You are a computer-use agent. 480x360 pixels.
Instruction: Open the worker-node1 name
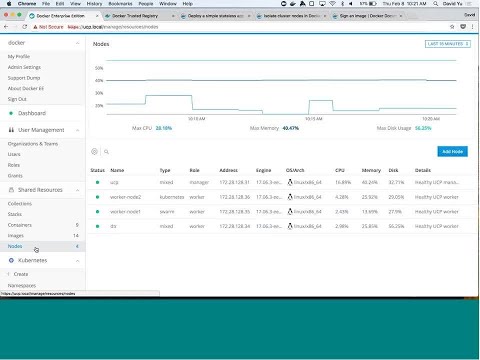coord(125,212)
